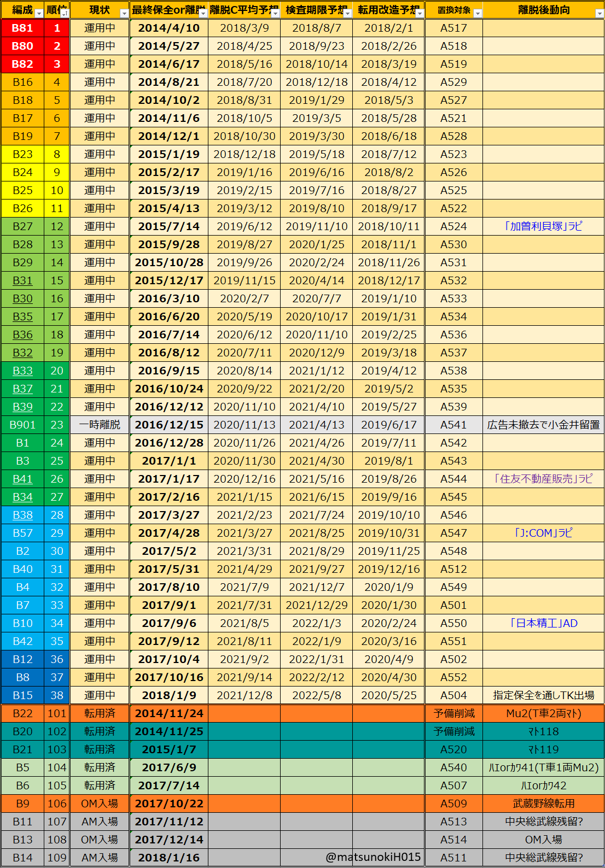Click the 転用済 status in B22 row
Screen dimensions: 605x868
100,713
